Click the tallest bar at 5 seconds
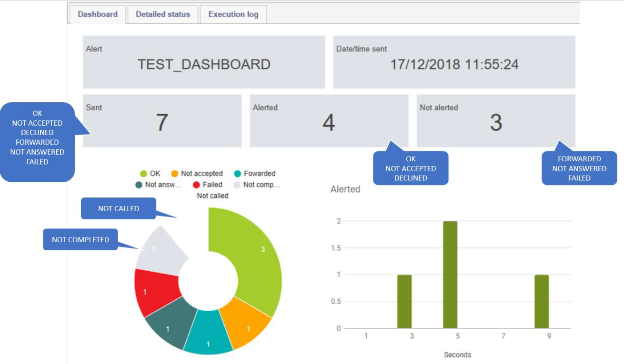This screenshot has width=624, height=364. click(x=450, y=275)
